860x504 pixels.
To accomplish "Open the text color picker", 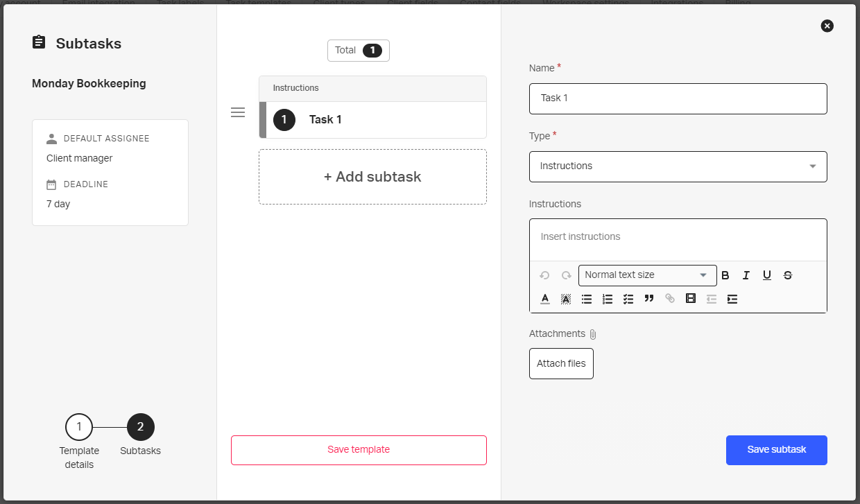I will coord(545,299).
